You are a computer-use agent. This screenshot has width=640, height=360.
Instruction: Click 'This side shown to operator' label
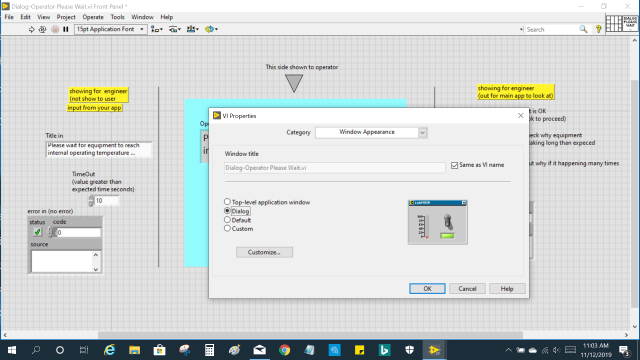tap(302, 67)
